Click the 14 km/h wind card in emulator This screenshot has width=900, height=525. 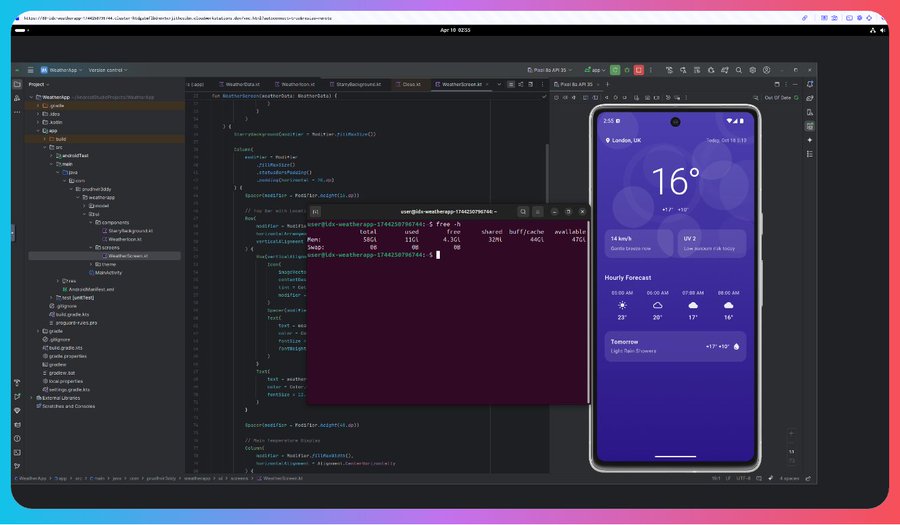pos(638,243)
